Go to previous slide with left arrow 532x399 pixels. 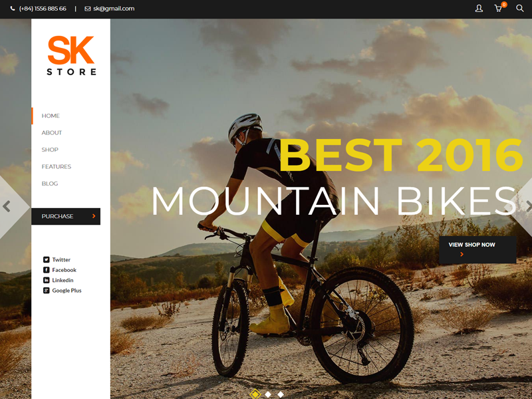[x=7, y=206]
